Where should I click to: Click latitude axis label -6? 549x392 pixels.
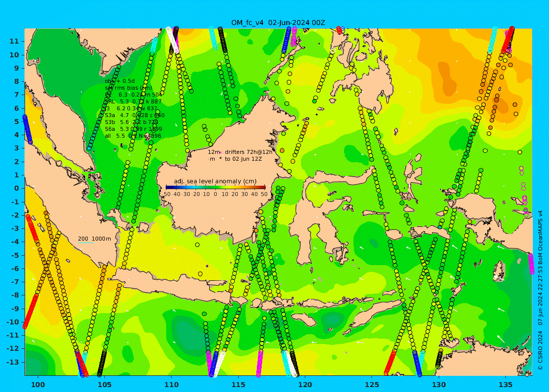tap(15, 269)
